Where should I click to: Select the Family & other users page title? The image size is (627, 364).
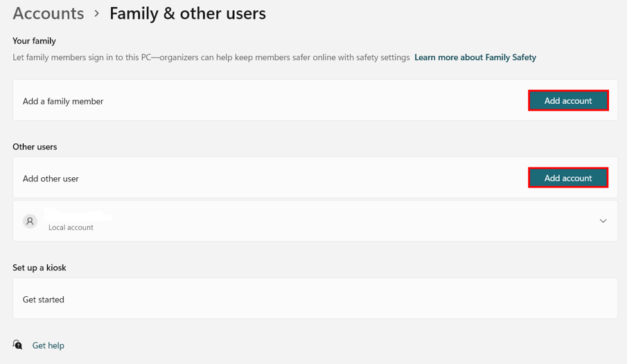tap(188, 14)
